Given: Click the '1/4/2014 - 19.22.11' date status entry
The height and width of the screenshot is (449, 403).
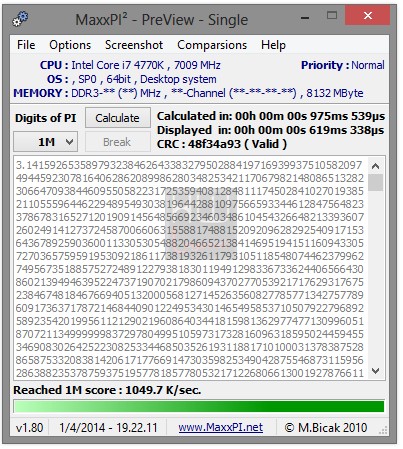Looking at the screenshot, I should [108, 428].
